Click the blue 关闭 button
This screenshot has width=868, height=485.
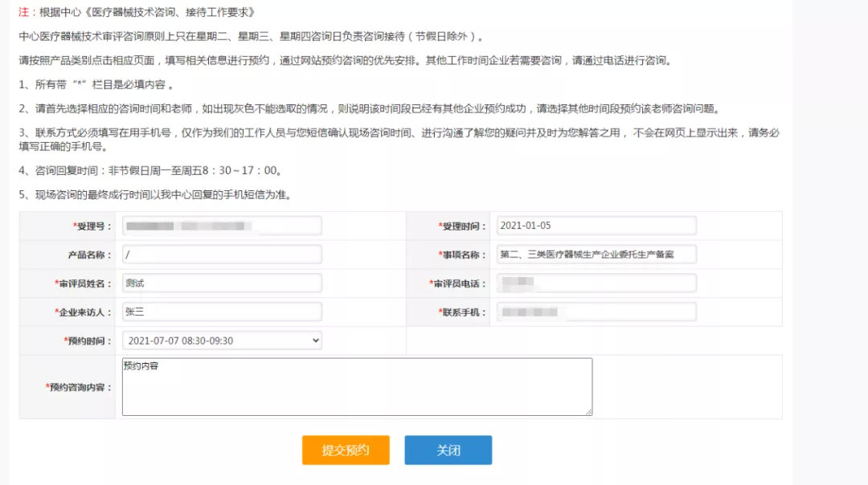click(x=448, y=450)
